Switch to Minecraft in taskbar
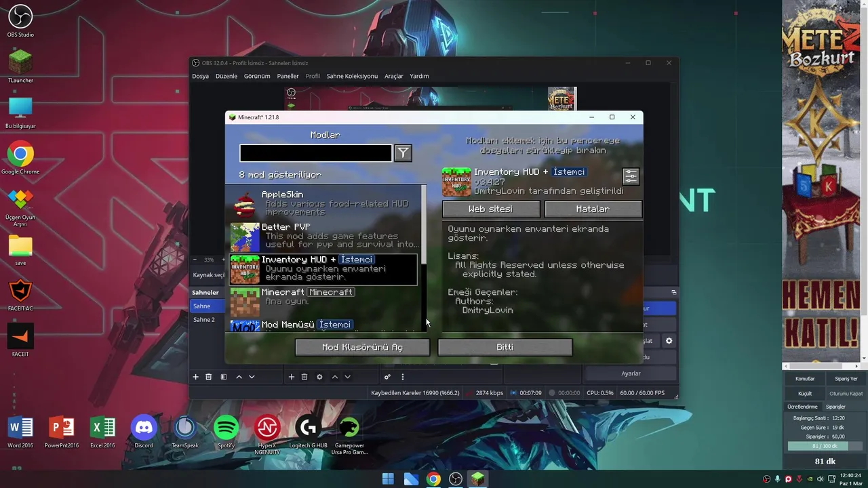This screenshot has height=488, width=868. point(478,479)
